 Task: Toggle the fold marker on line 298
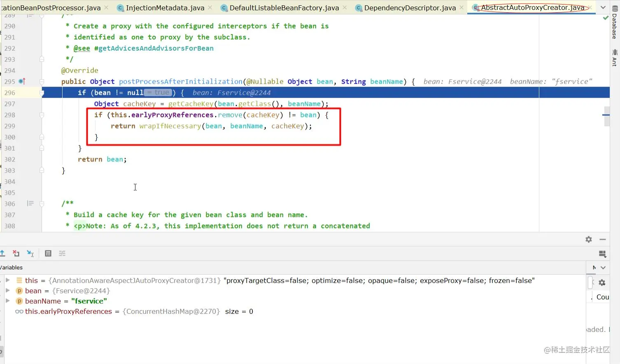click(x=42, y=115)
